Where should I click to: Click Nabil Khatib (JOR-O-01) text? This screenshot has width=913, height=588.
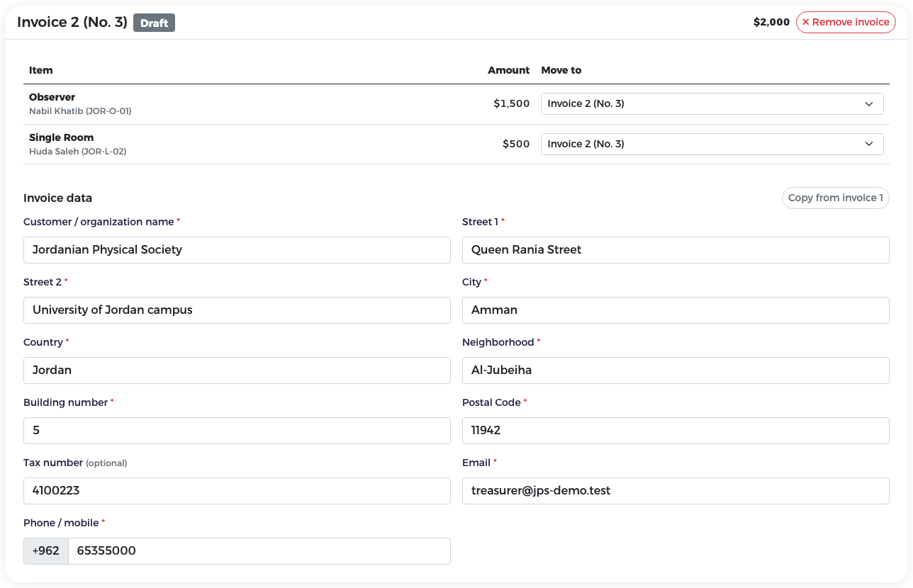tap(80, 111)
